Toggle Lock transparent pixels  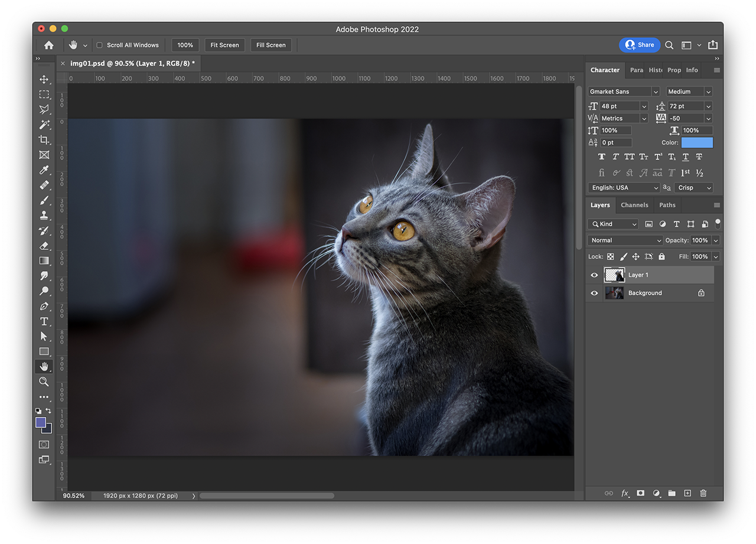610,257
